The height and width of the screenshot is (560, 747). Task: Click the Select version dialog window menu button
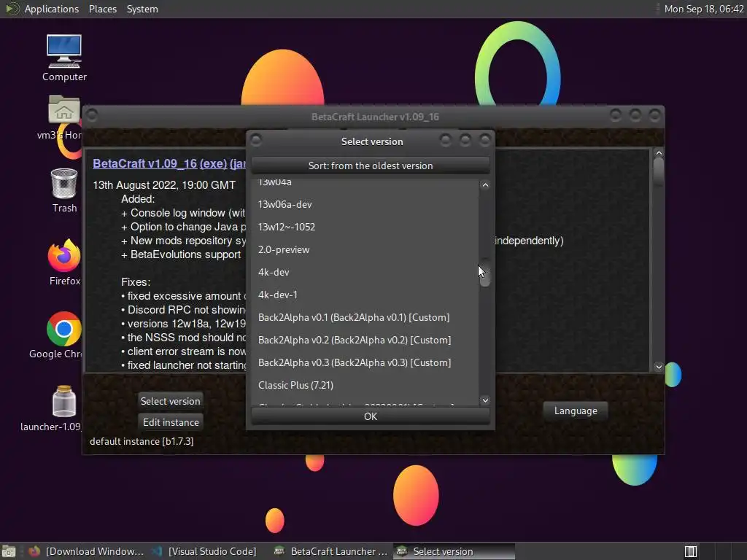[256, 140]
